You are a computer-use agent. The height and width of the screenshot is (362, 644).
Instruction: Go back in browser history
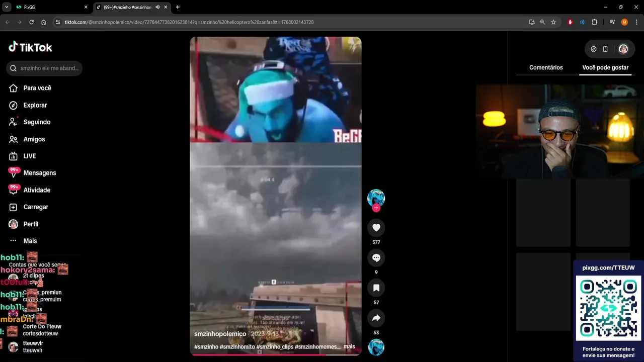pos(8,22)
